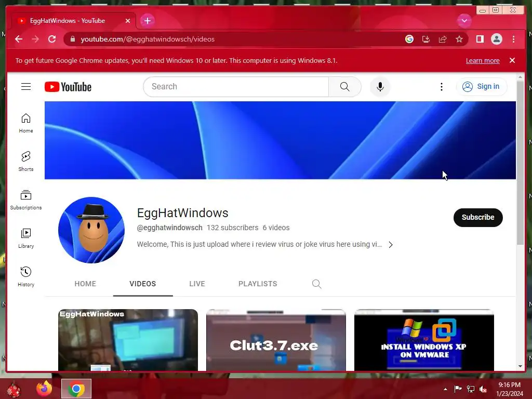Click the magnifier search button
The width and height of the screenshot is (532, 399).
coord(345,87)
